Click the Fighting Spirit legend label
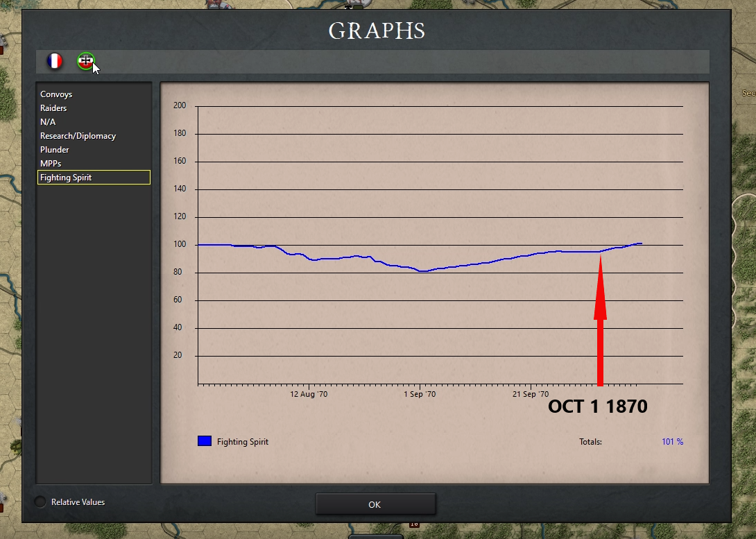Viewport: 756px width, 539px height. pos(243,442)
